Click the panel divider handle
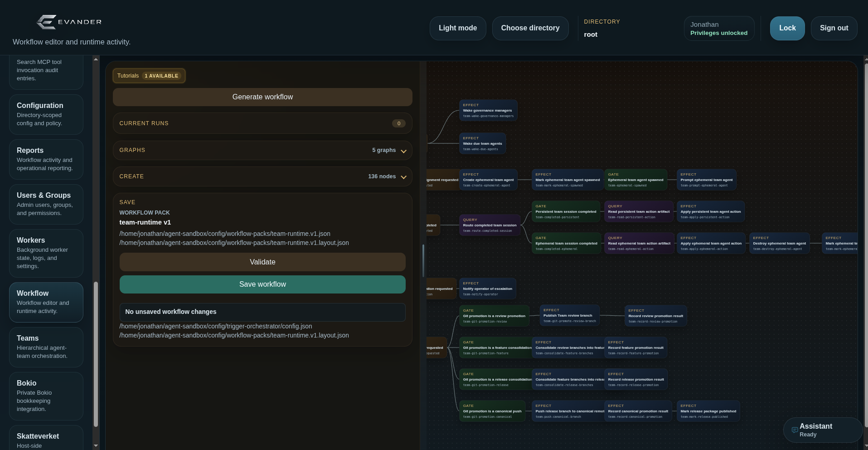 (x=423, y=261)
